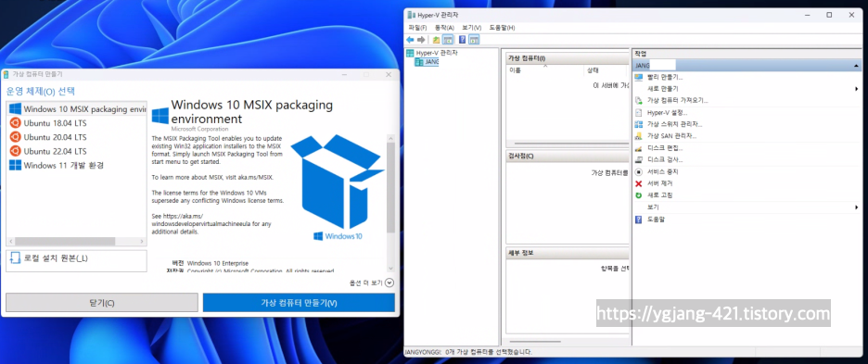
Task: Open 도움말 in the Actions pane
Action: point(656,220)
